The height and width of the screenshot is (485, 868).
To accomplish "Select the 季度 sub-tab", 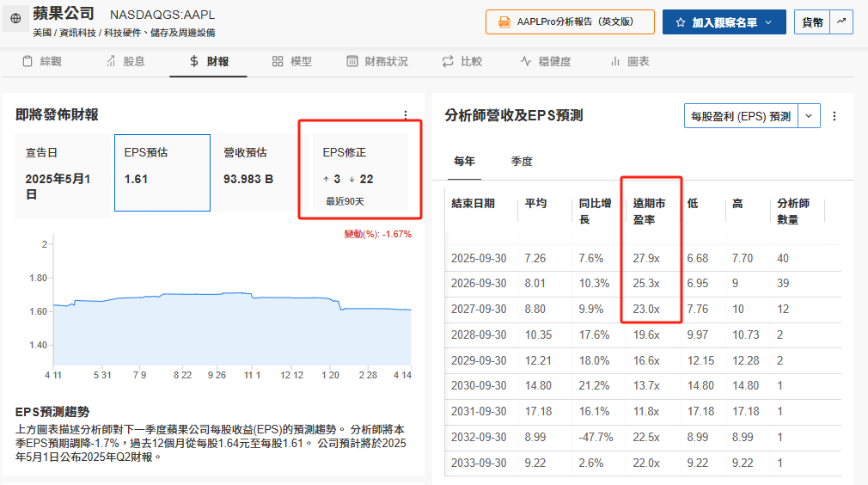I will [x=522, y=162].
